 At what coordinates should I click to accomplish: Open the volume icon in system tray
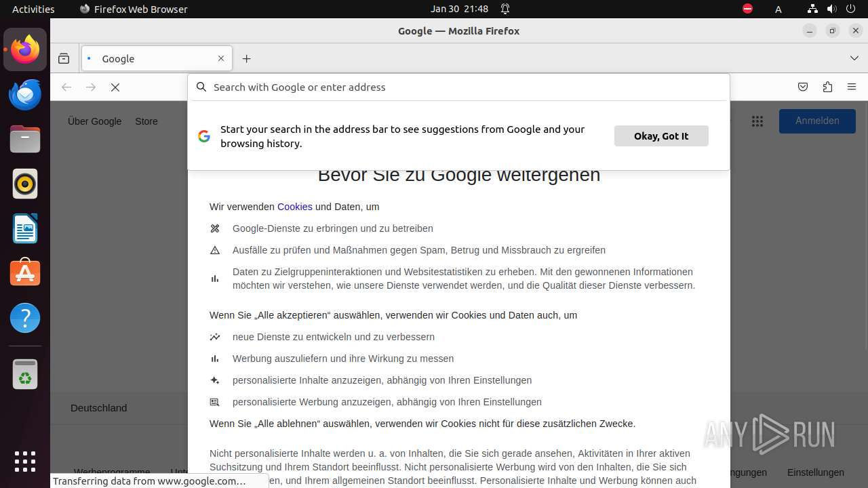click(x=832, y=9)
